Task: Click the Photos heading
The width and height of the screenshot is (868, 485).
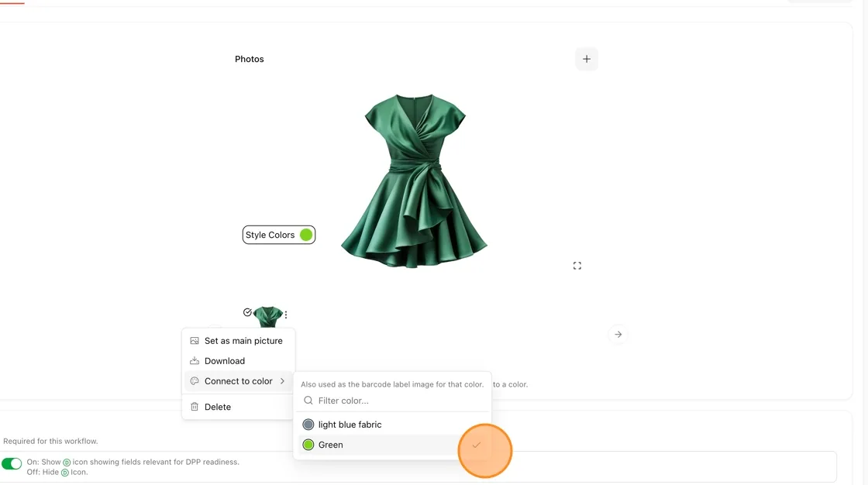Action: [249, 59]
